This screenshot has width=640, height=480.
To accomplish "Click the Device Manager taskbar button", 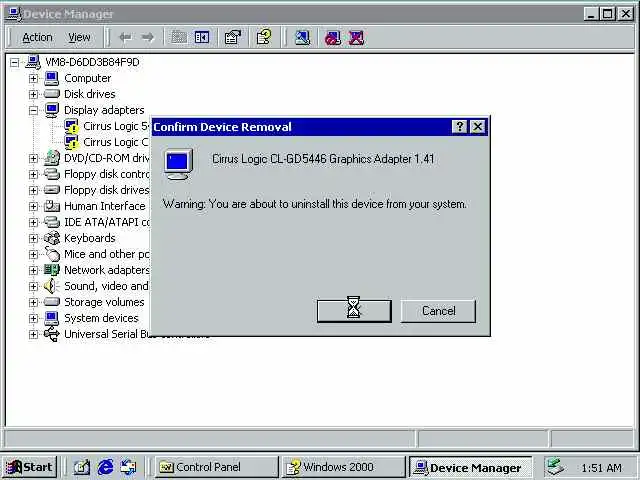I will point(470,467).
